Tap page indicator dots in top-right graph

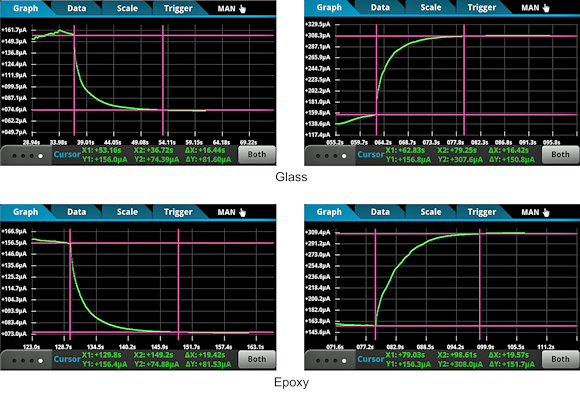coord(331,156)
